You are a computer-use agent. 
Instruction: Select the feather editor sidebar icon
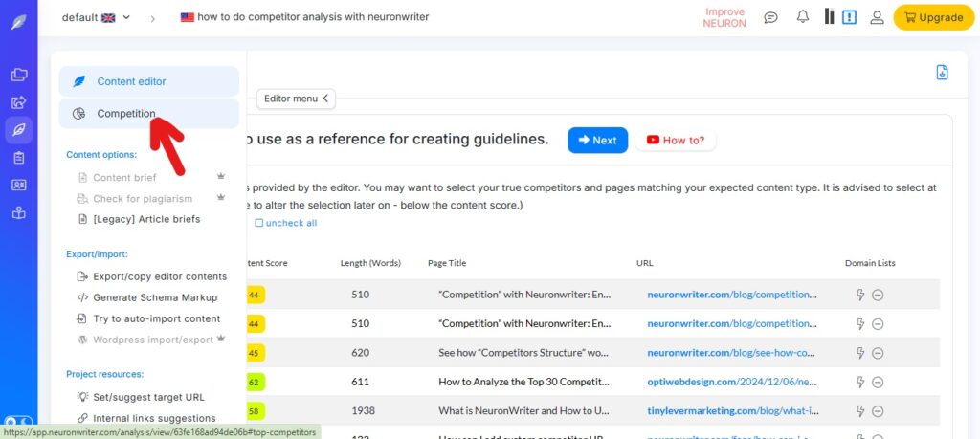19,130
